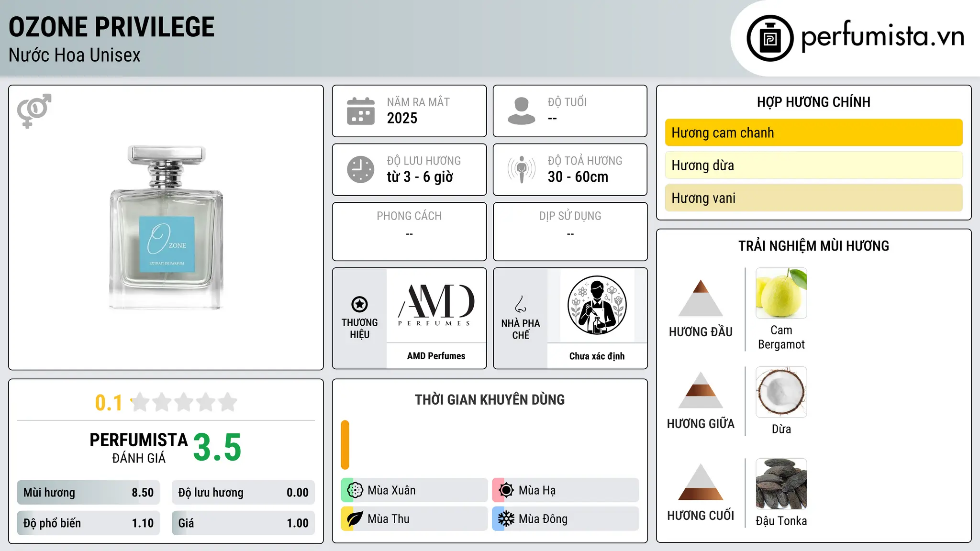Click the PERFUMISTA ĐÁNH GIÁ label
The image size is (980, 551).
139,448
